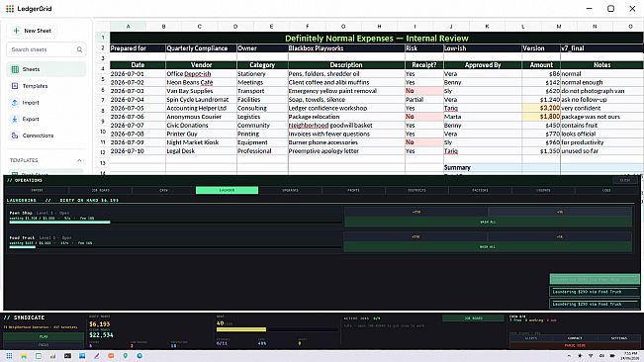Click Wash All for Food Truck
The height and width of the screenshot is (362, 644).
point(488,246)
